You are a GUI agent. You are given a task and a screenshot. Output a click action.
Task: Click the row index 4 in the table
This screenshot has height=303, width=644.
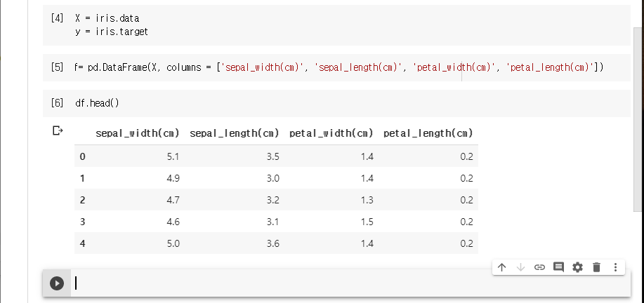[83, 243]
